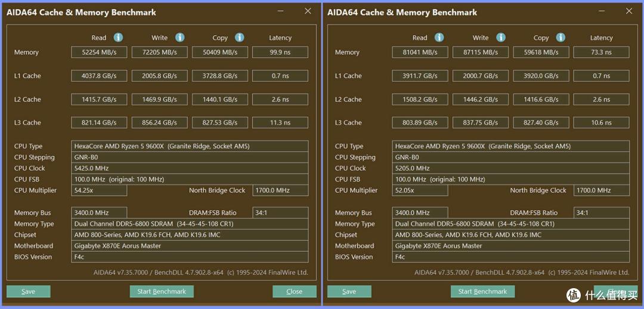Click Chipset field in right window
Screen dimensions: 644x309
(510, 235)
